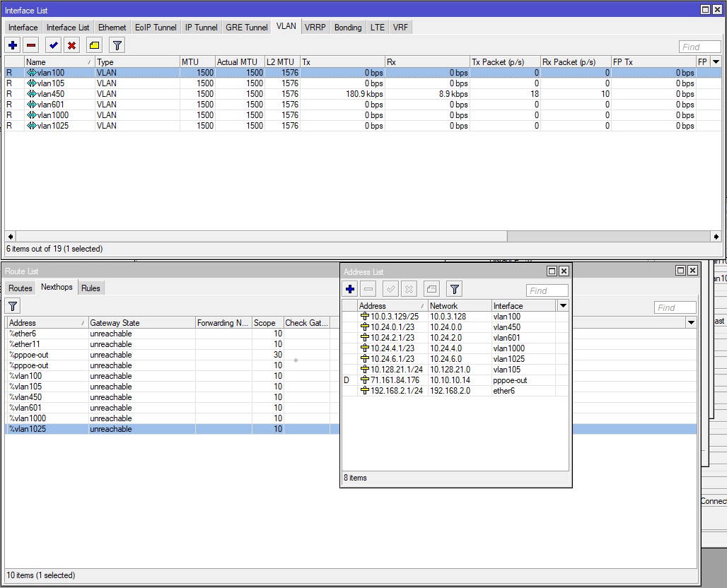This screenshot has width=727, height=588.
Task: Click the yellow Comment button in Interface List
Action: [x=94, y=45]
